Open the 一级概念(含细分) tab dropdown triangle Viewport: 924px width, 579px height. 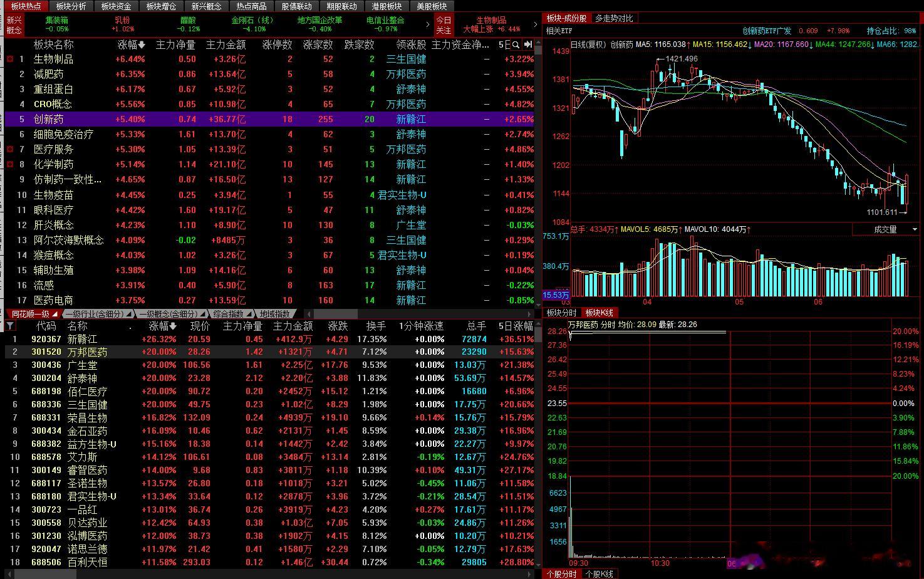[202, 314]
